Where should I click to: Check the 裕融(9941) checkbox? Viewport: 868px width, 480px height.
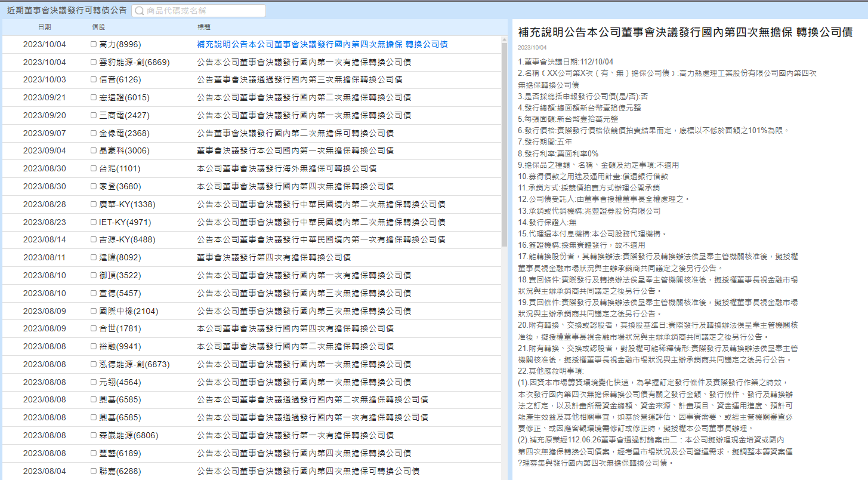[94, 347]
